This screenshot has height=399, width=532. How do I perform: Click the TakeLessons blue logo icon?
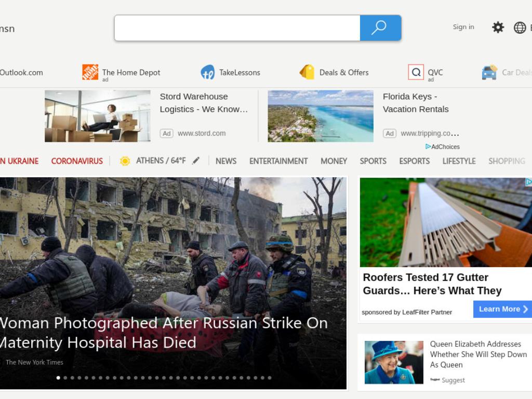(x=208, y=72)
